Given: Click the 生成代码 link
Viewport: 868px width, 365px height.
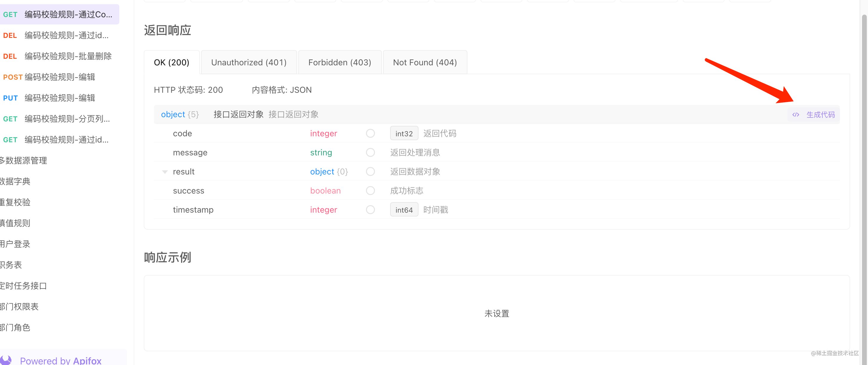Looking at the screenshot, I should tap(820, 115).
